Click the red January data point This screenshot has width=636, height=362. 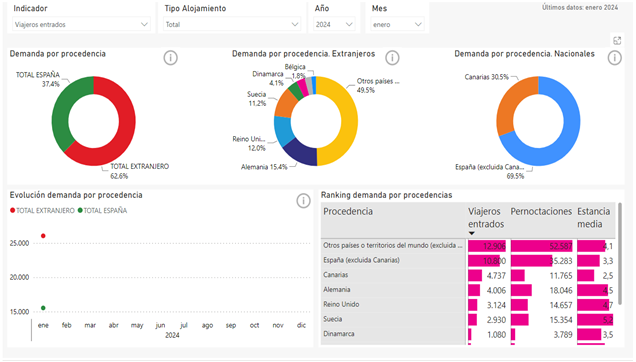pyautogui.click(x=43, y=236)
